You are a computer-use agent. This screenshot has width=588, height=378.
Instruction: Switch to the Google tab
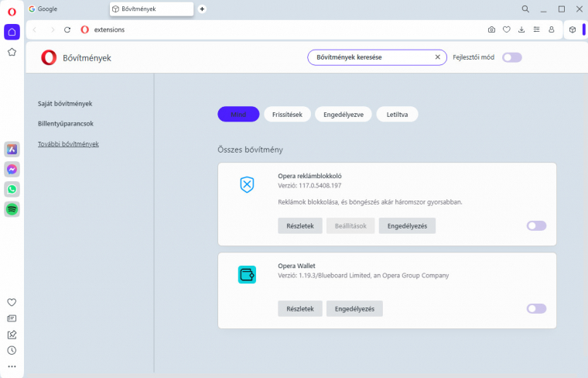pos(47,9)
